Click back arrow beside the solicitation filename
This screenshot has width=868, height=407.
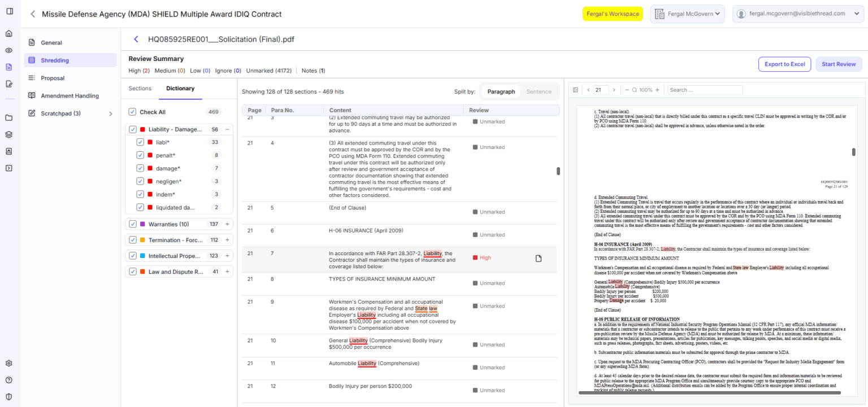coord(136,39)
